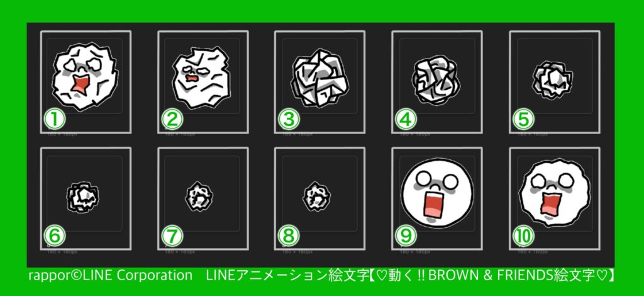This screenshot has height=296, width=644.
Task: Click the shrinking paper ball in frame 6
Action: pyautogui.click(x=82, y=197)
